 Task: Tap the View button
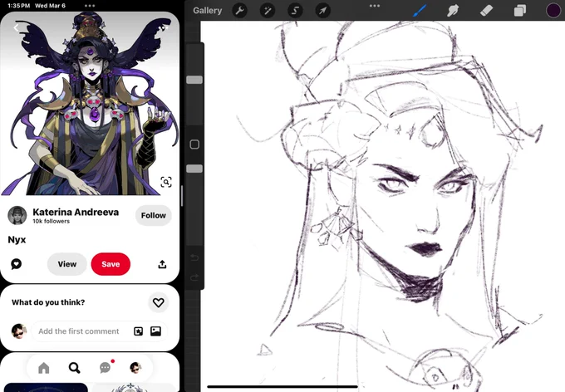tap(67, 264)
